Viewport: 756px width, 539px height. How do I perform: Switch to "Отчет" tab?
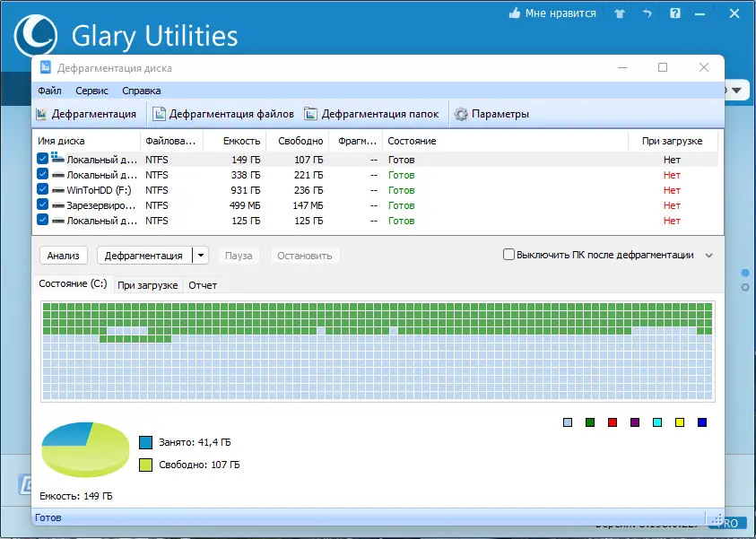tap(203, 285)
